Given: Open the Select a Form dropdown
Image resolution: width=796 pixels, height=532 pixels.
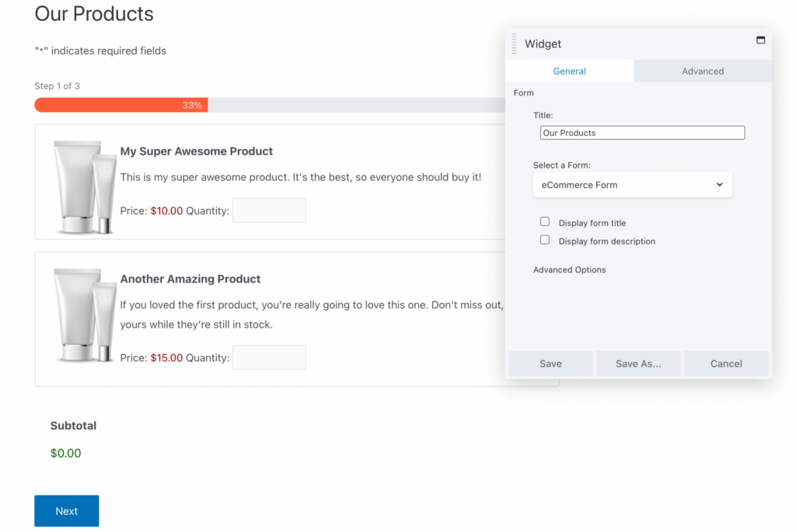Looking at the screenshot, I should 632,185.
